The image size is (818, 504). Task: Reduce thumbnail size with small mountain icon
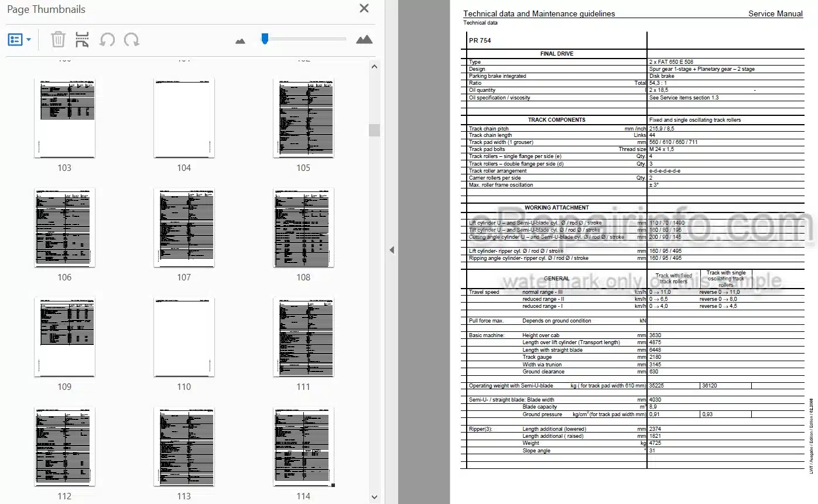[x=240, y=41]
